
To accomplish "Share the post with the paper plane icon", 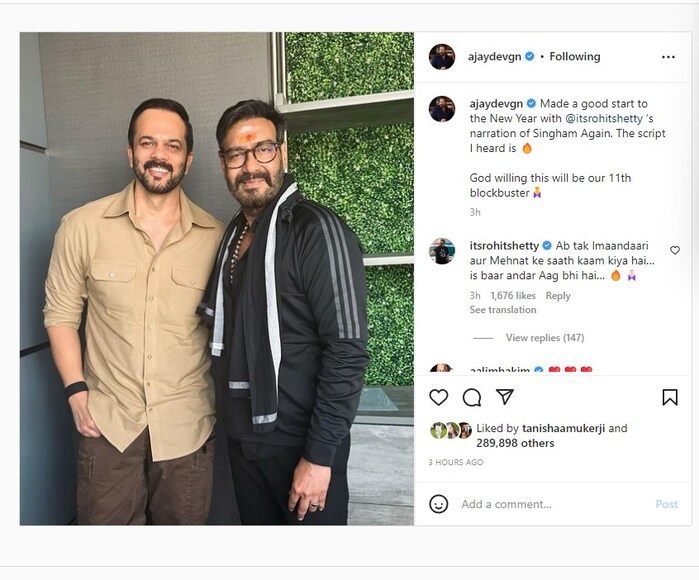I will pos(505,397).
